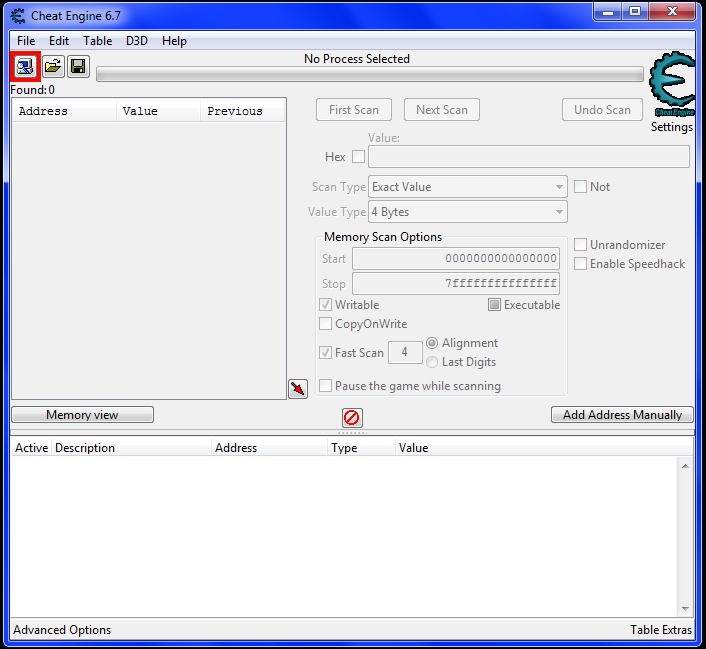Click the Stop address field

point(456,284)
